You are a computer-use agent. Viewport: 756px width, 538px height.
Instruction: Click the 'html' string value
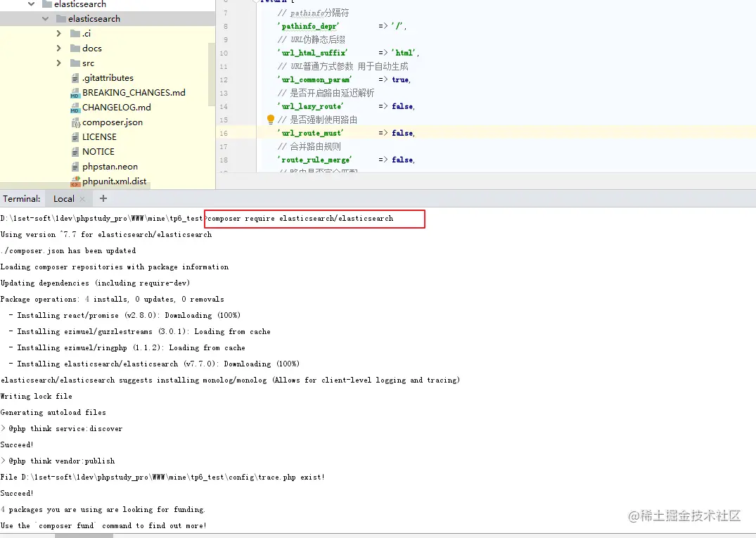(404, 53)
